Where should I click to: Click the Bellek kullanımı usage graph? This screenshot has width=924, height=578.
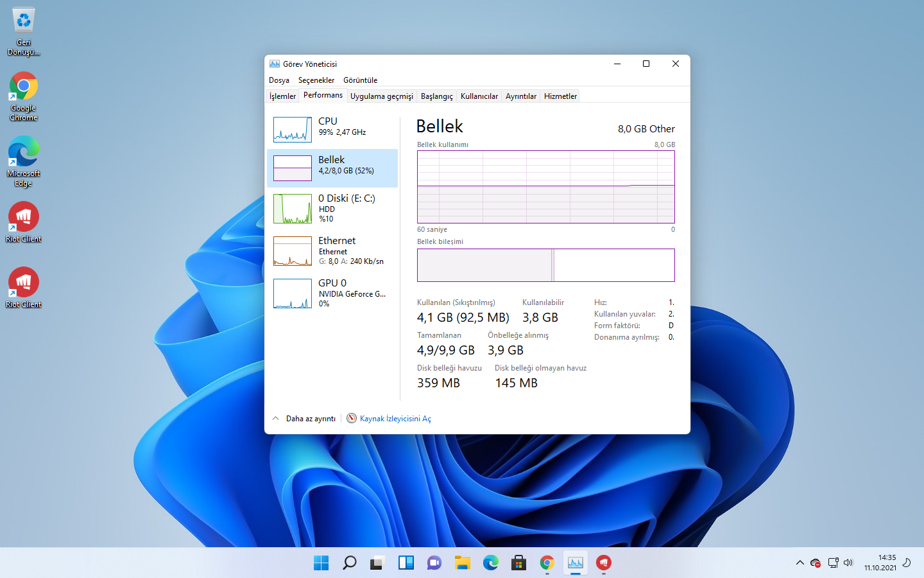pos(546,187)
